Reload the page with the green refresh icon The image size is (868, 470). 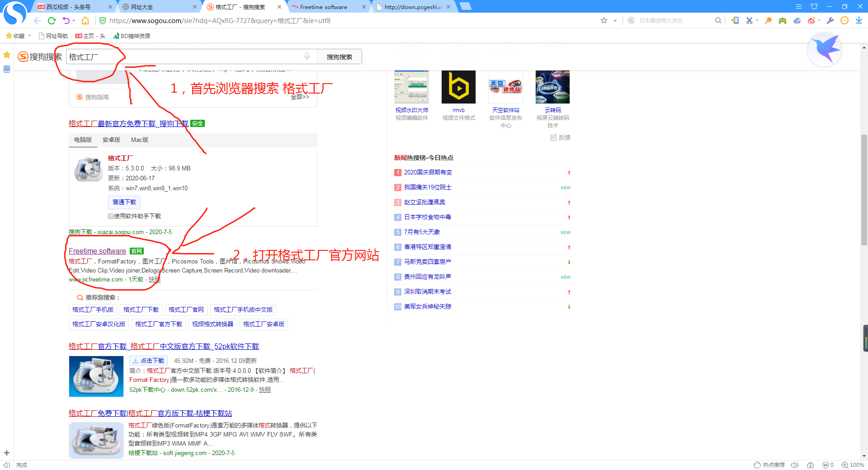(52, 21)
